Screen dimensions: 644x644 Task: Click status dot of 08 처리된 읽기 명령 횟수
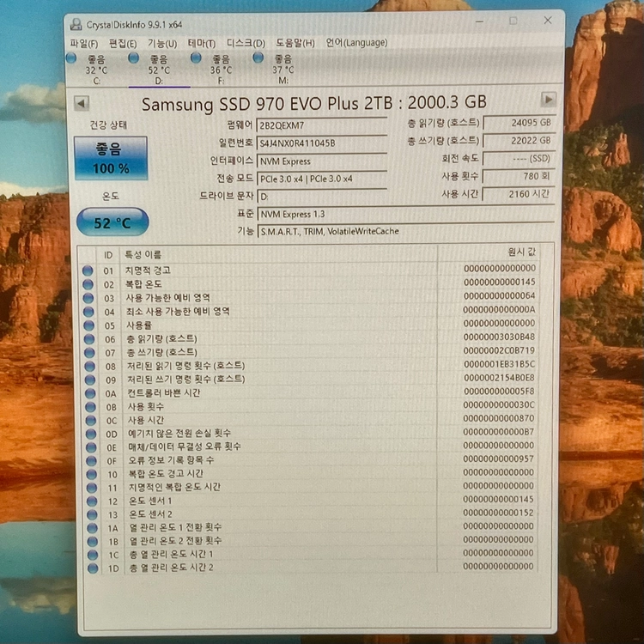[89, 366]
